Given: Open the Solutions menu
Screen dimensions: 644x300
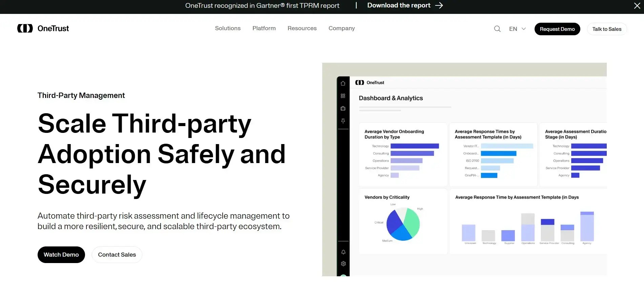Looking at the screenshot, I should [x=228, y=28].
